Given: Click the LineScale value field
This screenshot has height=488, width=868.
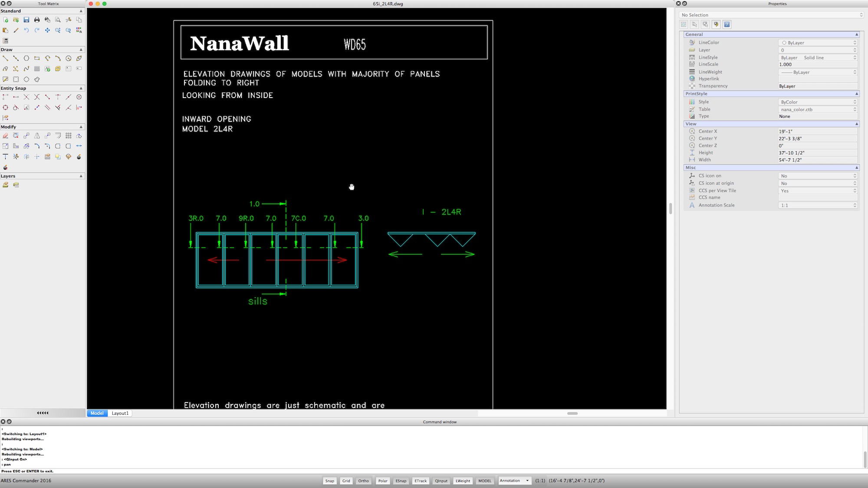Looking at the screenshot, I should (x=818, y=64).
